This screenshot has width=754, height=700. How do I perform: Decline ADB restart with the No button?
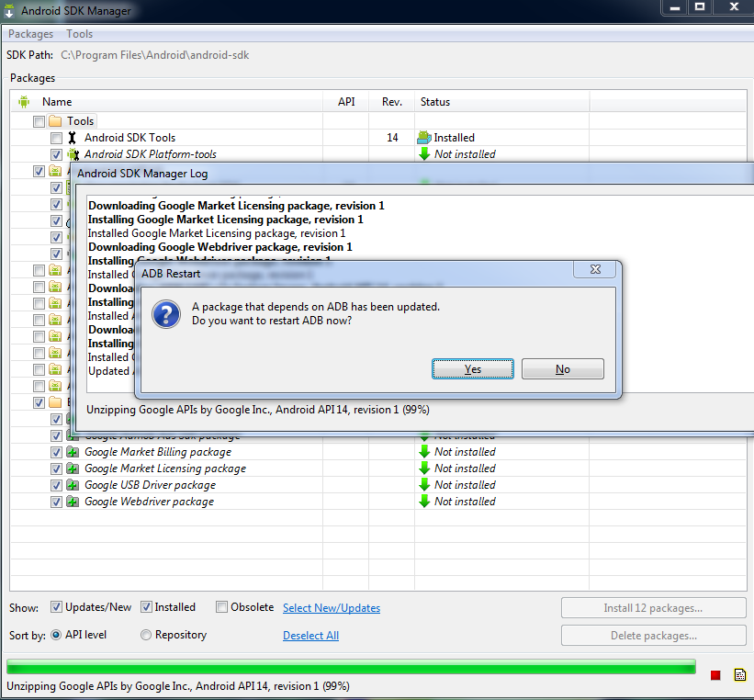pyautogui.click(x=563, y=369)
